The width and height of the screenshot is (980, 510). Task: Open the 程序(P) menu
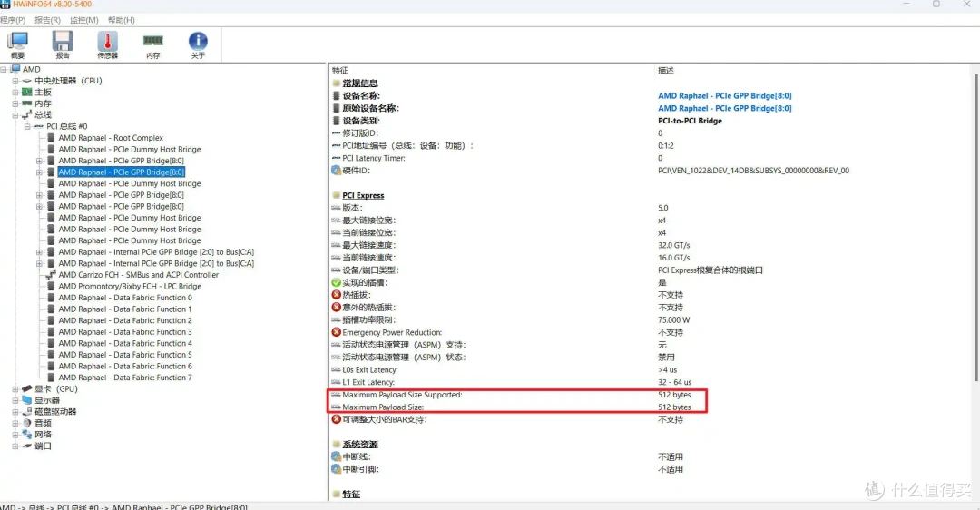point(13,20)
